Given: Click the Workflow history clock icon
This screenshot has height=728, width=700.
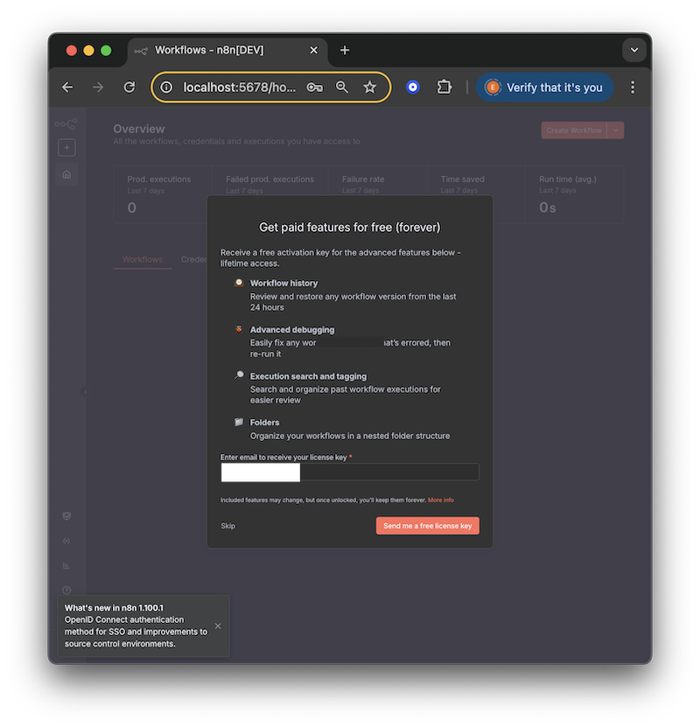Looking at the screenshot, I should click(x=239, y=283).
